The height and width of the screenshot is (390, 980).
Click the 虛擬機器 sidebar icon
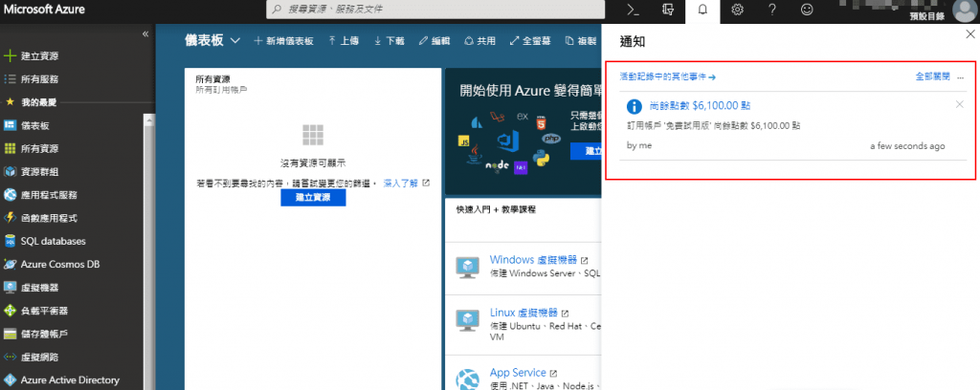click(10, 288)
